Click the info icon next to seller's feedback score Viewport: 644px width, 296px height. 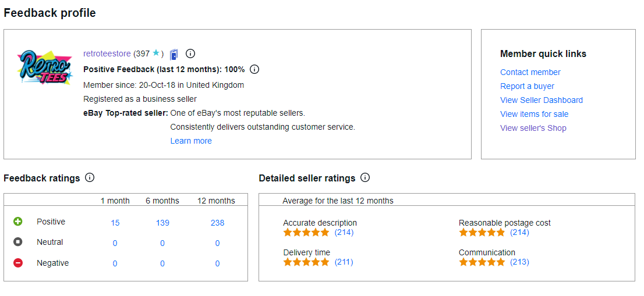click(x=190, y=54)
